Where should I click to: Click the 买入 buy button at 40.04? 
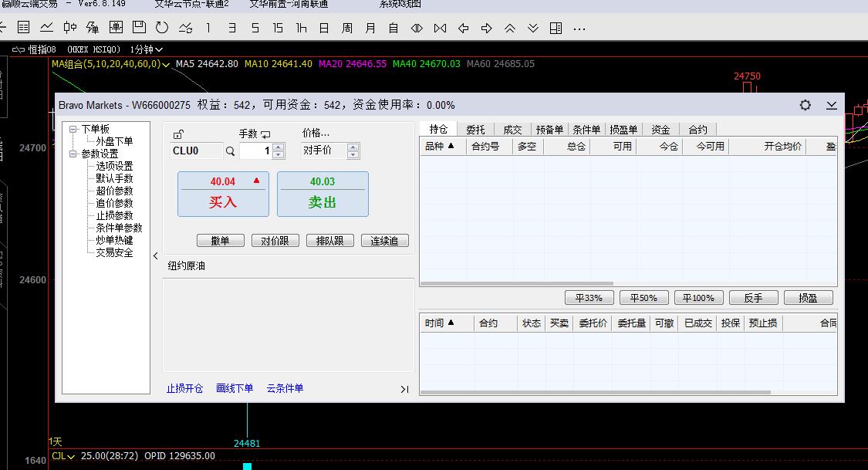click(223, 194)
